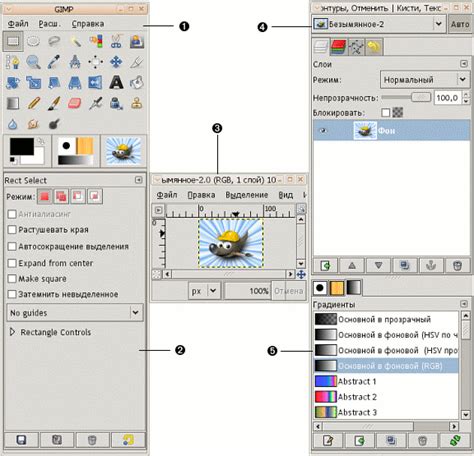Open Rect Select panel menu arrow
This screenshot has width=474, height=456.
(x=138, y=180)
